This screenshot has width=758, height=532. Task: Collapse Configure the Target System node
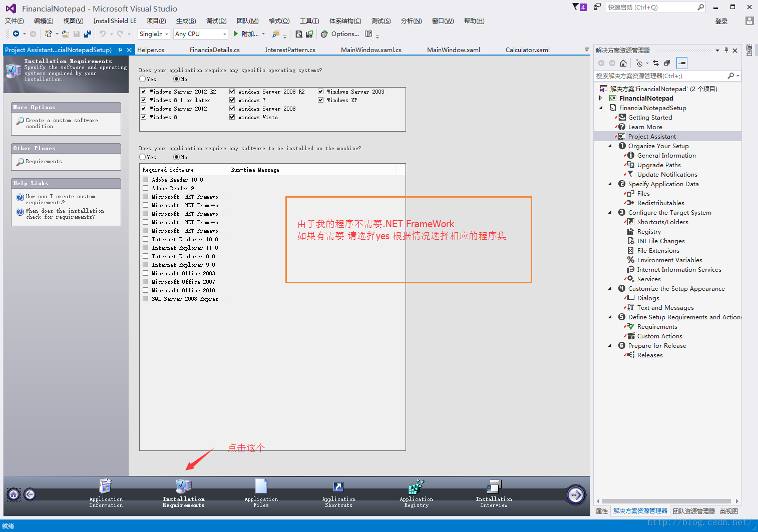(x=610, y=212)
